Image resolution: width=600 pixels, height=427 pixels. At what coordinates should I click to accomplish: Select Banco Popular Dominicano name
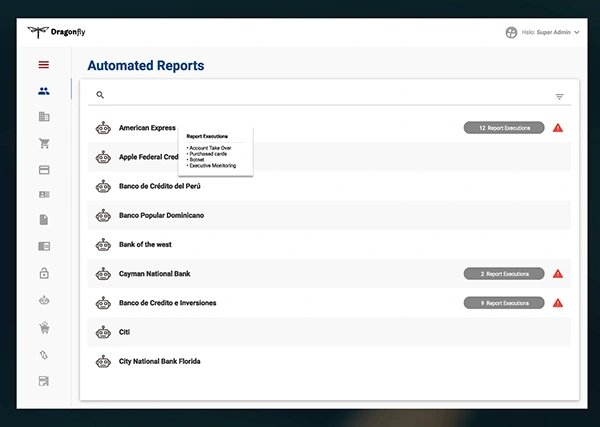click(x=161, y=215)
